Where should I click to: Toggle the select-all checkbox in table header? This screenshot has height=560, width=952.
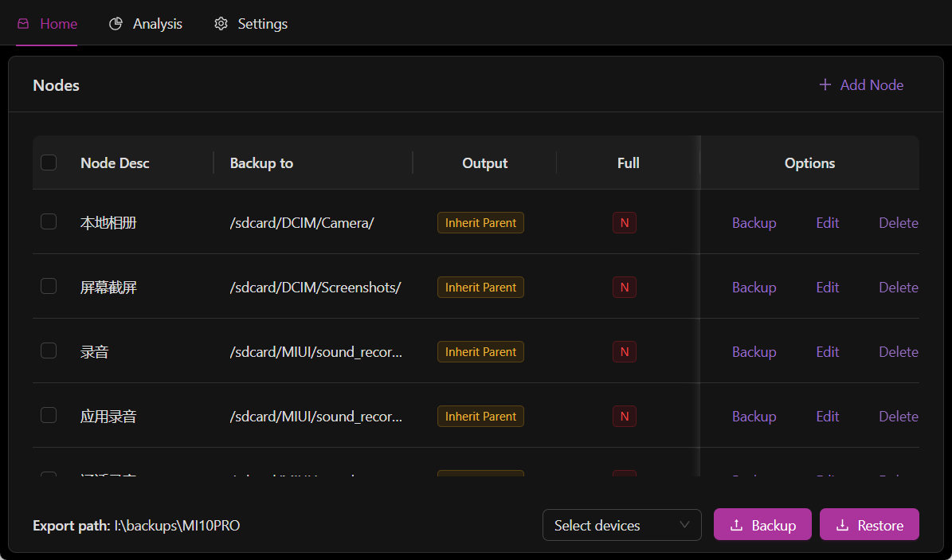(x=49, y=163)
